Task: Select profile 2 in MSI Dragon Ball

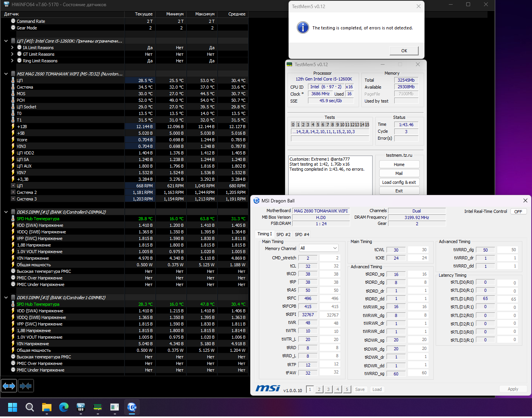Action: click(319, 389)
